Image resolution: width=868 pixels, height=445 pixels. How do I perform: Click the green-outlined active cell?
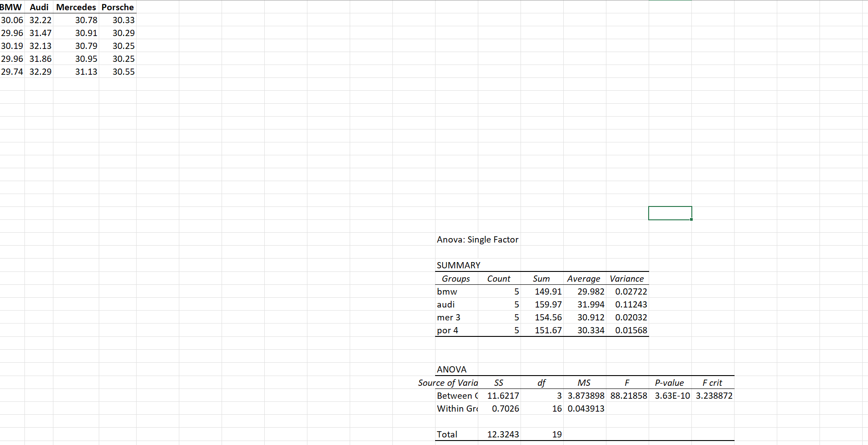pos(670,213)
